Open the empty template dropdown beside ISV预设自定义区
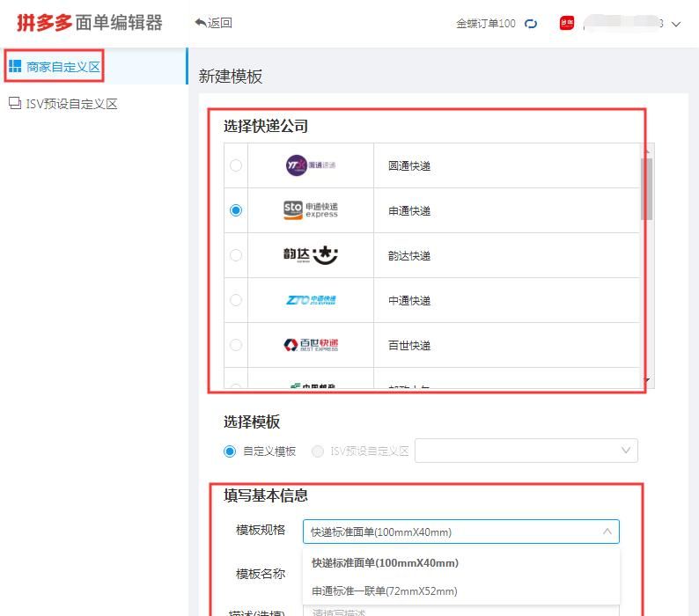This screenshot has width=699, height=616. click(526, 451)
